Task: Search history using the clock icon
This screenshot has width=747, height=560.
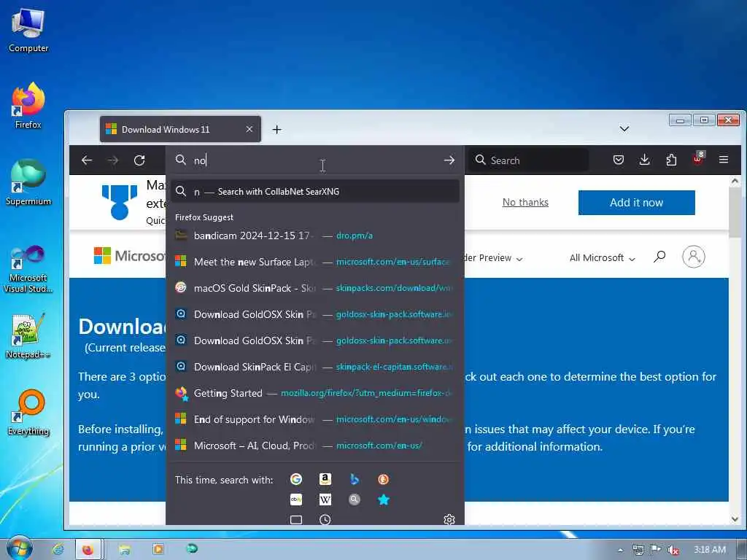Action: [325, 519]
